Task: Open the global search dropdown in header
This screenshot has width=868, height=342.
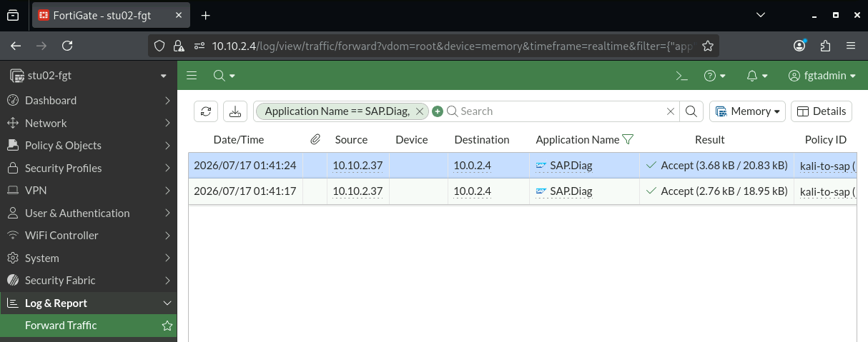Action: click(224, 76)
